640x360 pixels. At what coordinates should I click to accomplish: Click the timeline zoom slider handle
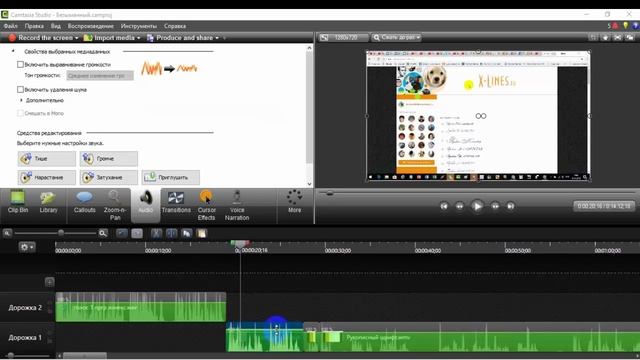[x=61, y=233]
